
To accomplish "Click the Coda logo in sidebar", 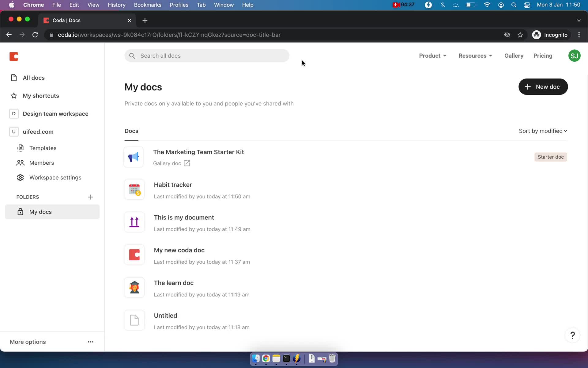I will click(x=14, y=56).
